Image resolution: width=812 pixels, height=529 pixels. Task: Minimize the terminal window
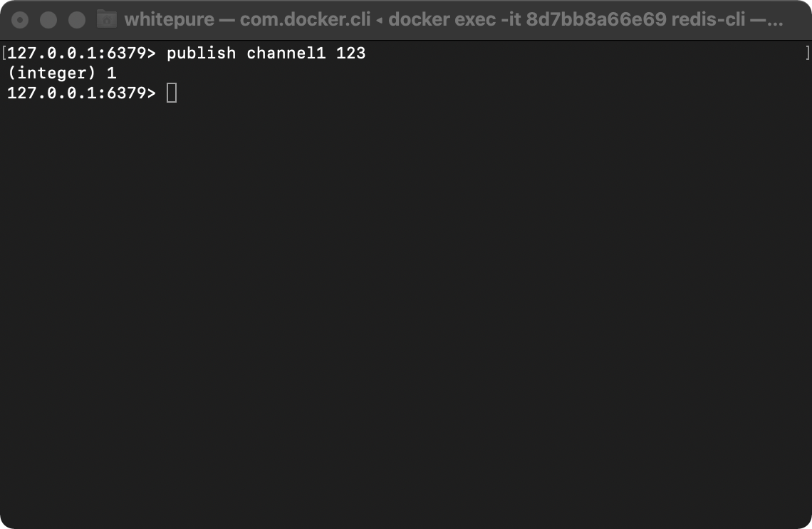48,20
